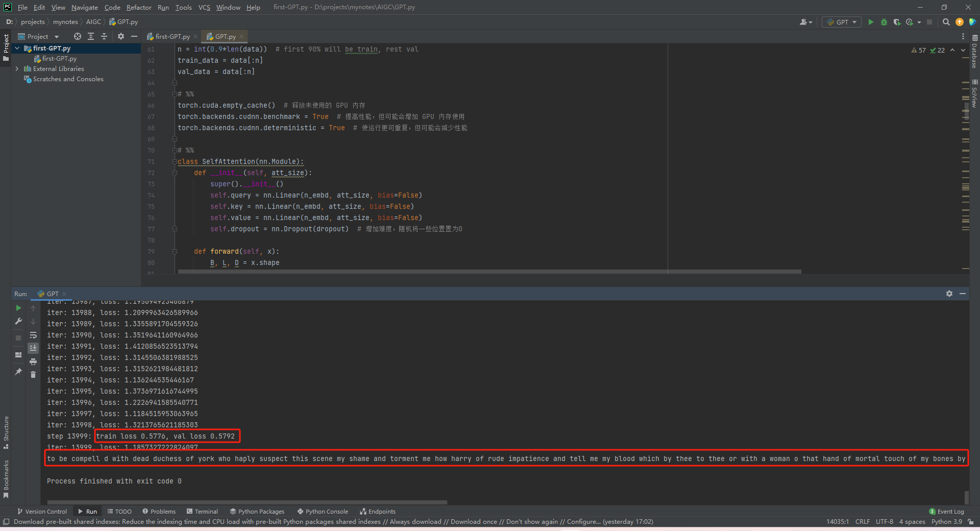Select the GPT.py editor tab
This screenshot has height=531, width=980.
[x=225, y=36]
